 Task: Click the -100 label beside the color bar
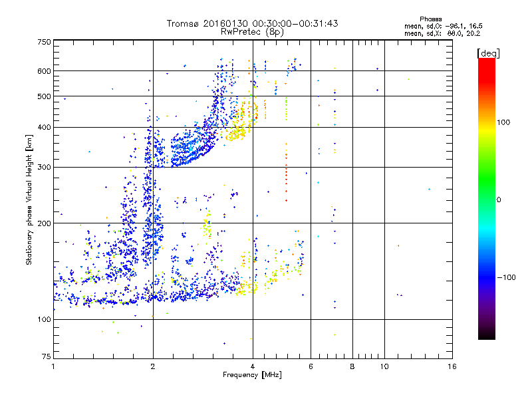pos(507,277)
